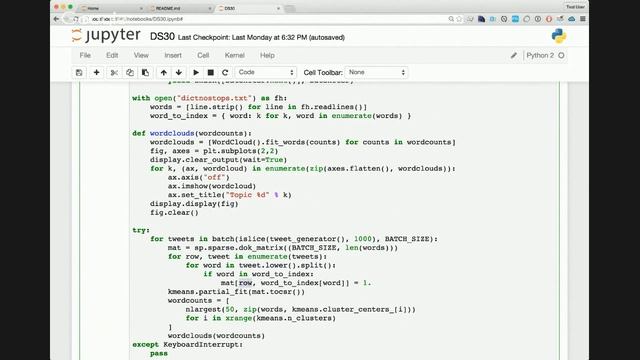Open the browser hamburger menu
Image resolution: width=640 pixels, height=360 pixels.
pos(583,19)
